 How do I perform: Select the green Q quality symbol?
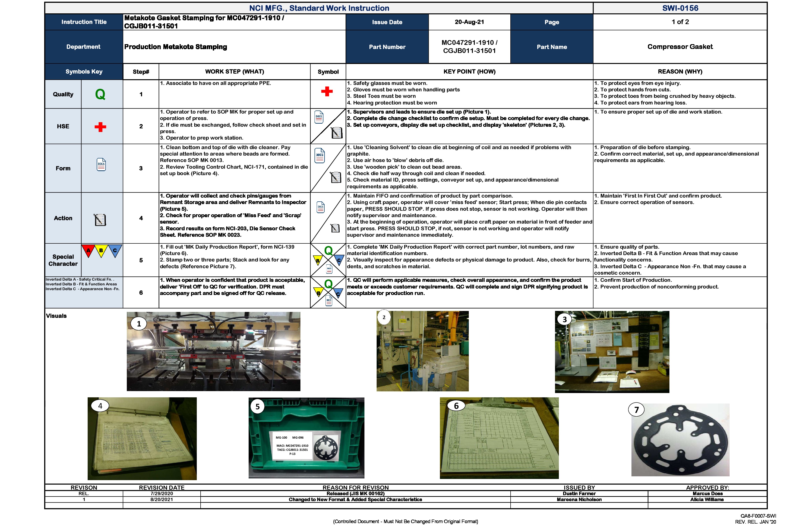click(x=101, y=94)
